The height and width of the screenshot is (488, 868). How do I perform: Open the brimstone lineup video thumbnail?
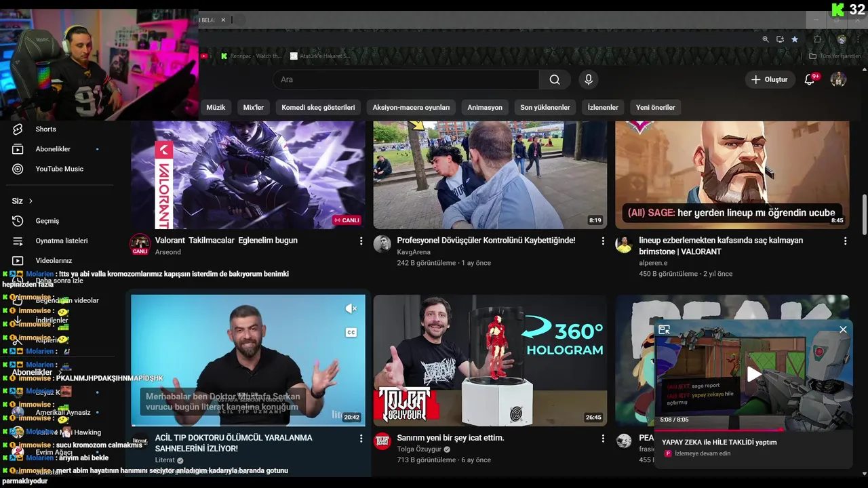pyautogui.click(x=732, y=175)
